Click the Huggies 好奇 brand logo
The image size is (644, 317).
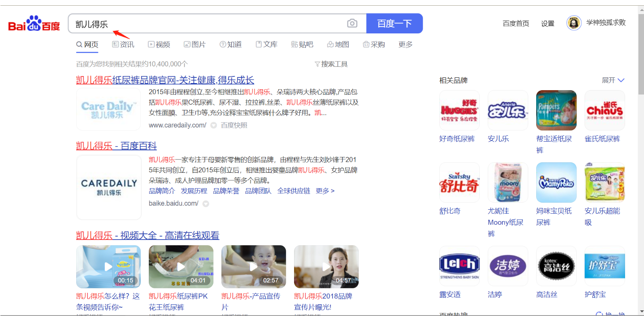(460, 110)
